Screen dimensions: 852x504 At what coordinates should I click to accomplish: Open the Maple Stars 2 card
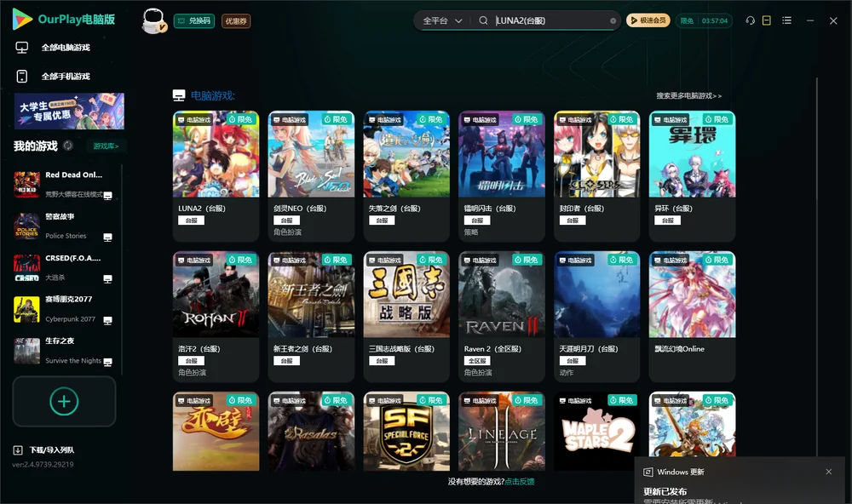pyautogui.click(x=596, y=432)
